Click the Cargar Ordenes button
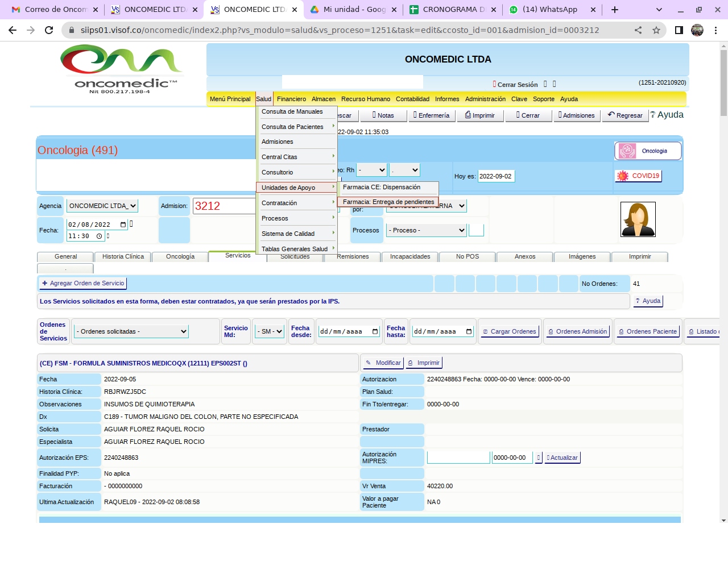Screen dimensions: 728x582 click(x=509, y=332)
